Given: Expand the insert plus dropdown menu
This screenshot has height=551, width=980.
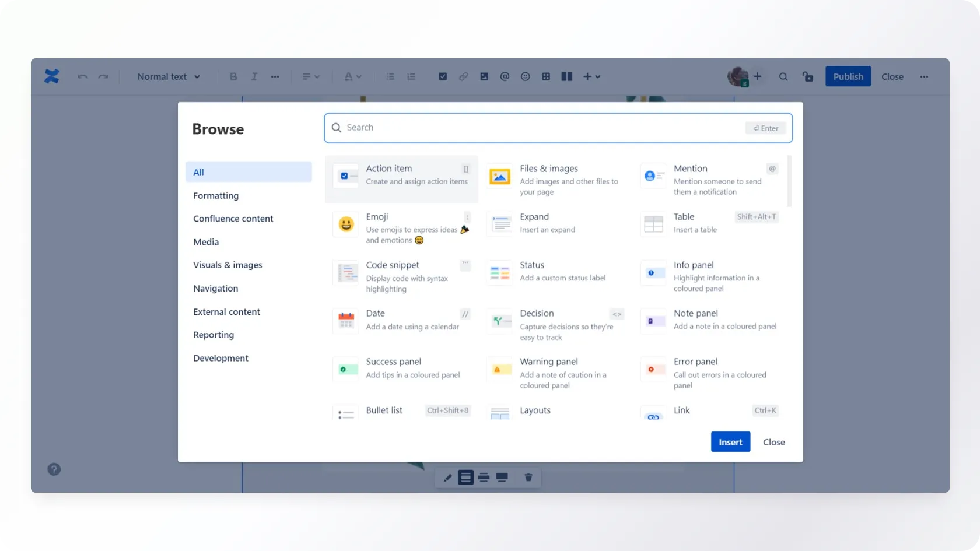Looking at the screenshot, I should [591, 76].
